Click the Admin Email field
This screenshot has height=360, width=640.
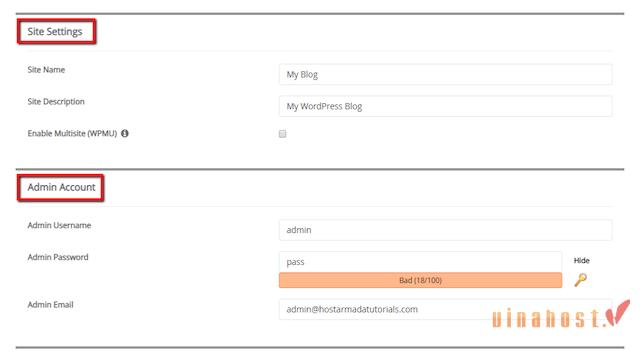click(445, 309)
